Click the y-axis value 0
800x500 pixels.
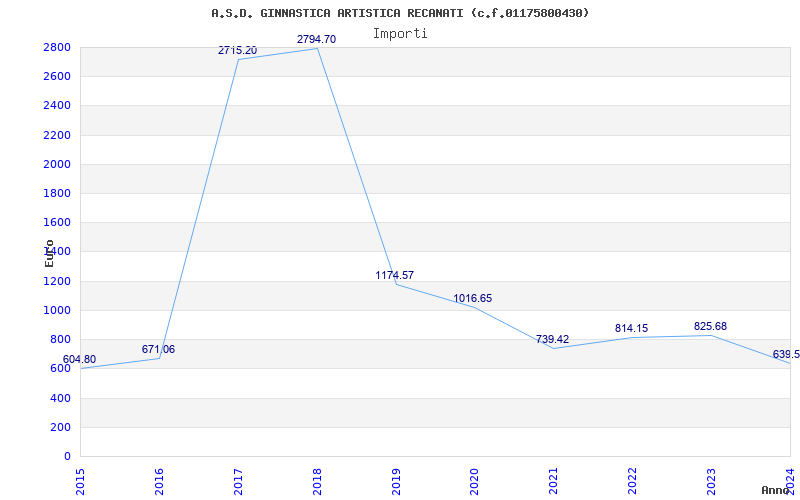pyautogui.click(x=67, y=456)
